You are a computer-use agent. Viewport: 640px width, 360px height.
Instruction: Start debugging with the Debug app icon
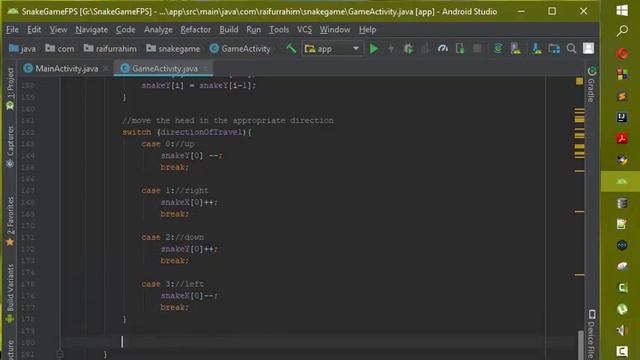pos(408,49)
